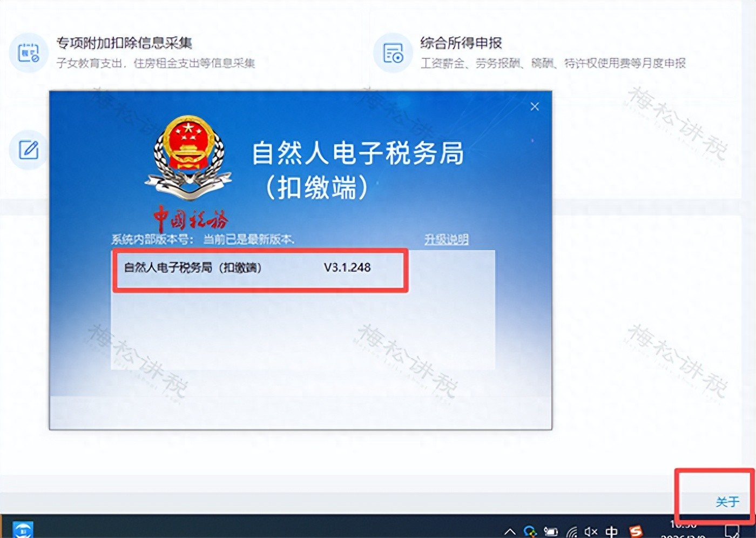Click the 综合所得申报 document icon
The width and height of the screenshot is (756, 538).
(x=393, y=52)
